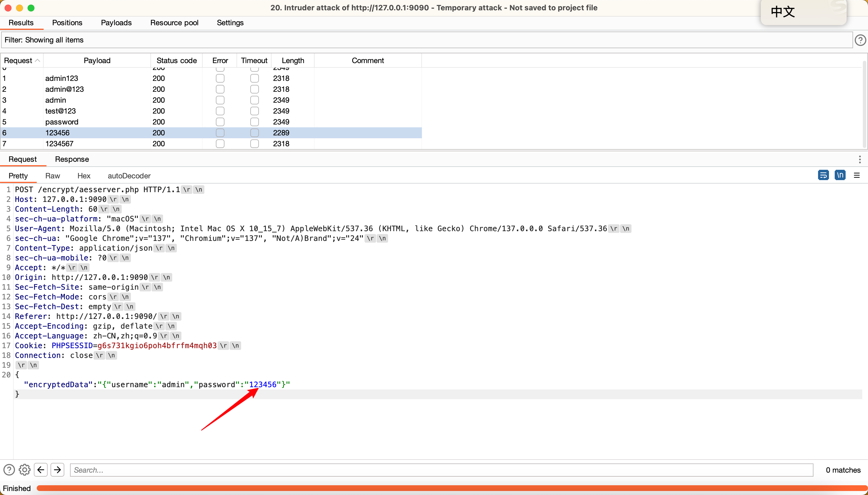Toggle Timeout checkbox for test@123 row
The height and width of the screenshot is (495, 868).
point(255,111)
